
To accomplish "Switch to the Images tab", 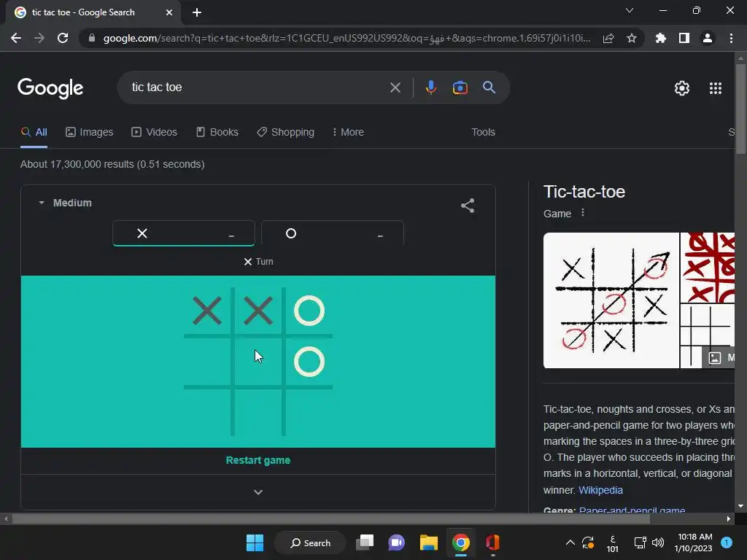I will coord(90,132).
